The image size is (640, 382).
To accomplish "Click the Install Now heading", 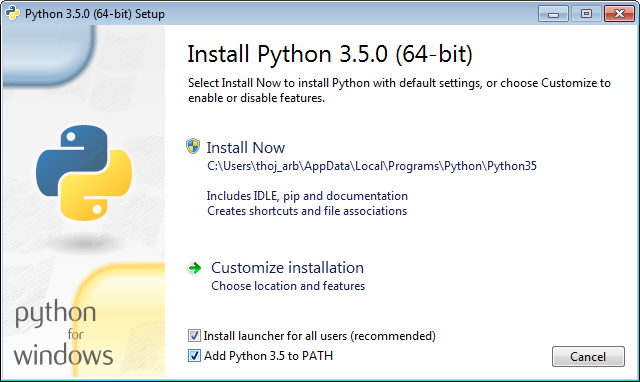I will pos(246,148).
